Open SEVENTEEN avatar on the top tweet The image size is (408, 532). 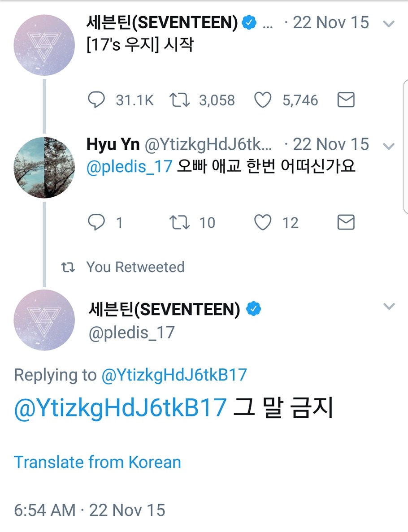point(43,45)
